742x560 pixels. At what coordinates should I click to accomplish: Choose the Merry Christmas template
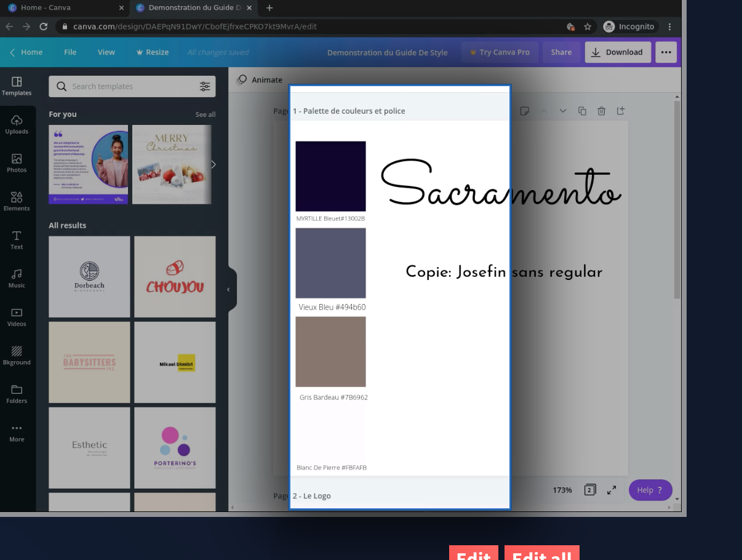click(172, 164)
